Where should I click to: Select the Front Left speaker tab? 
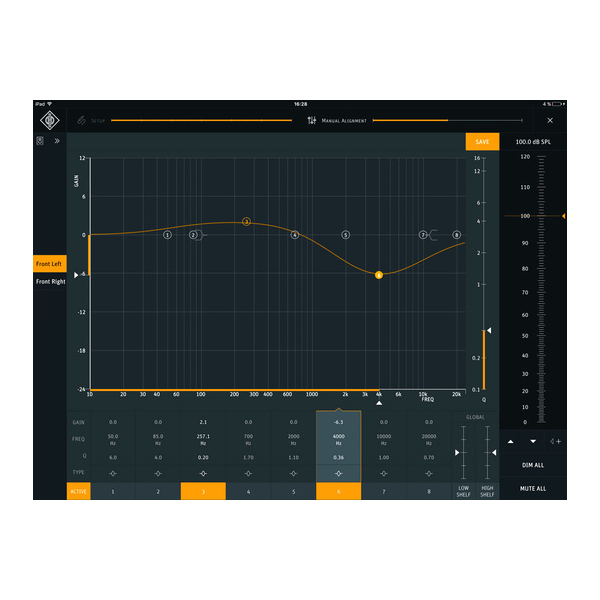coord(50,264)
